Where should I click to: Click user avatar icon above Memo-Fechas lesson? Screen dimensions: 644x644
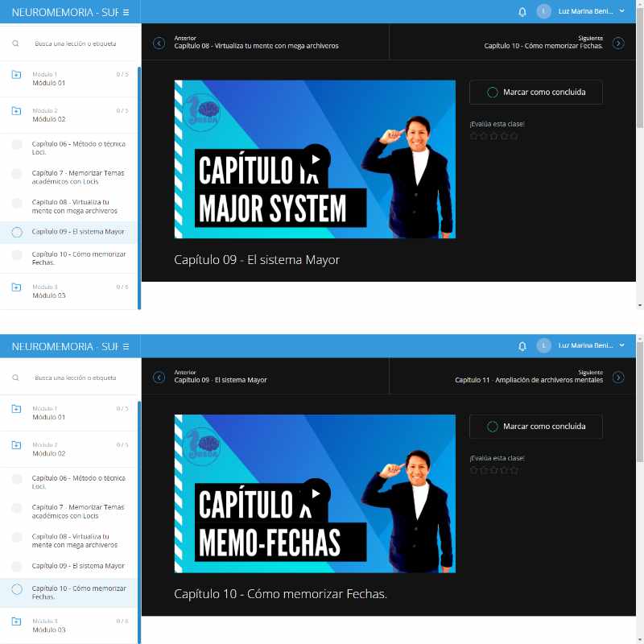click(544, 345)
